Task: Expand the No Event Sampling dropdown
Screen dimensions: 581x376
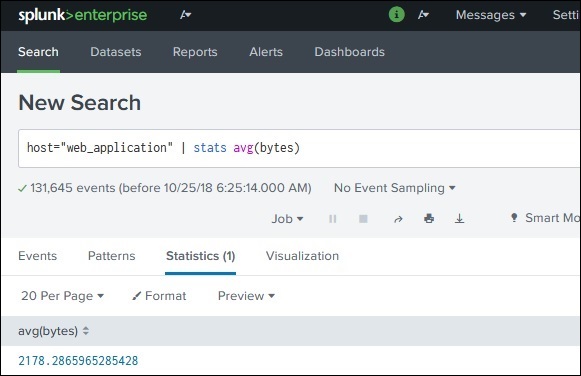Action: (x=394, y=188)
